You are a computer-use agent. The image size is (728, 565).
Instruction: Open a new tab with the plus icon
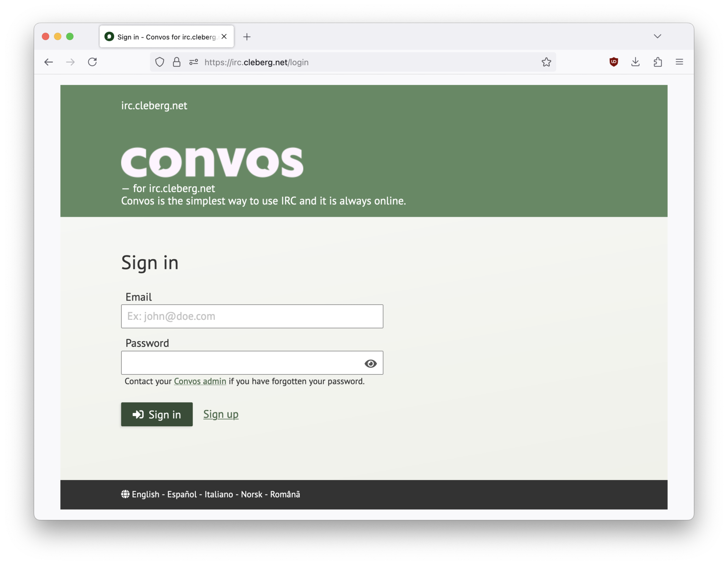point(246,37)
